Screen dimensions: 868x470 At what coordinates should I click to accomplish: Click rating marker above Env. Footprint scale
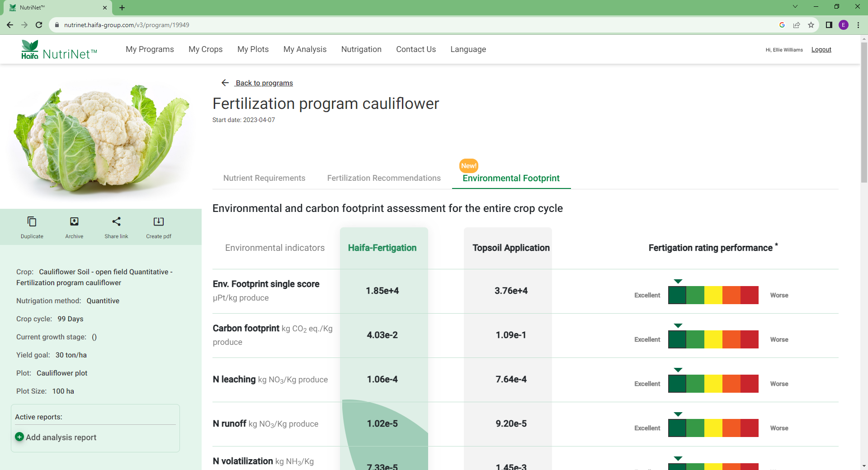678,282
